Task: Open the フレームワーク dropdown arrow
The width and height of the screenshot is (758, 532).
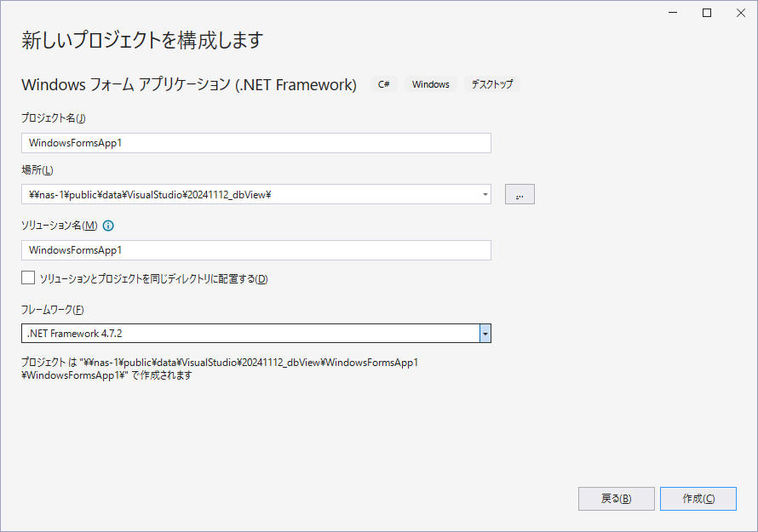Action: 485,334
